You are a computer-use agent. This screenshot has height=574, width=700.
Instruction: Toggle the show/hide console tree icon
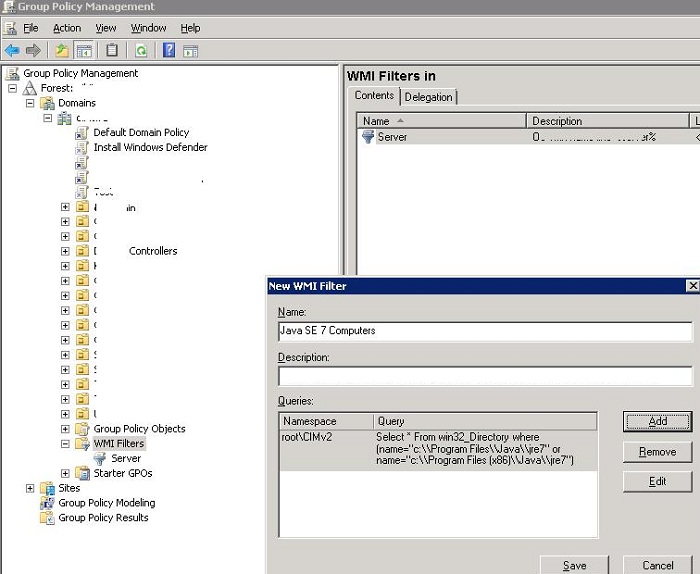(85, 50)
